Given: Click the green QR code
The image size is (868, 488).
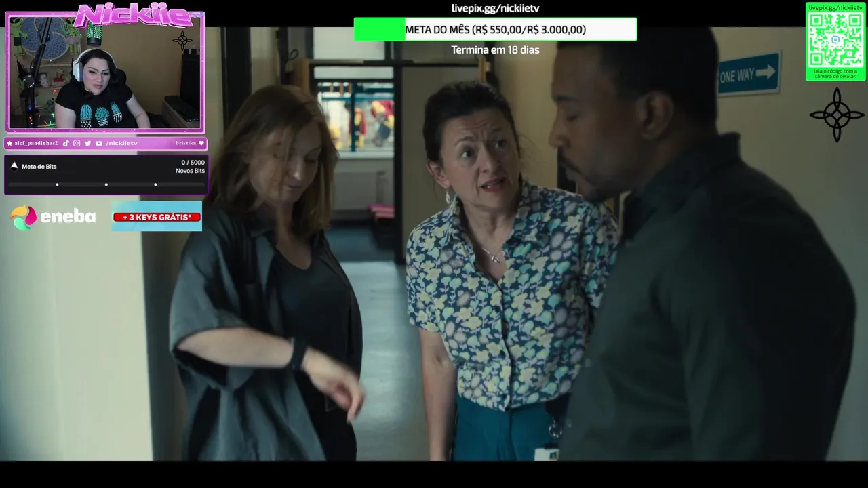Looking at the screenshot, I should click(x=835, y=39).
